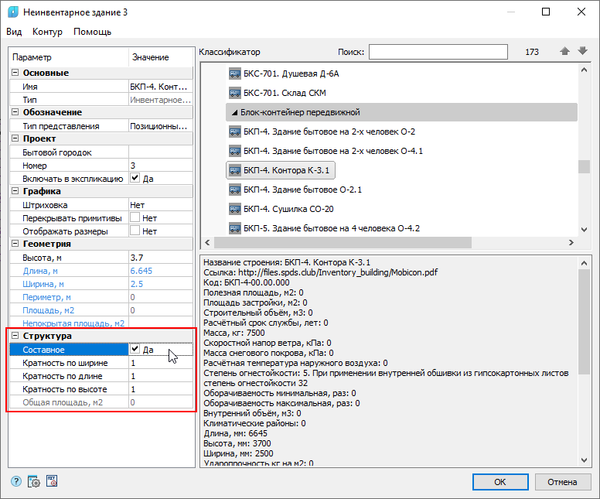This screenshot has height=499, width=600.
Task: Click icon of БКП-5. Здание бытовое О-4.2
Action: [x=235, y=228]
